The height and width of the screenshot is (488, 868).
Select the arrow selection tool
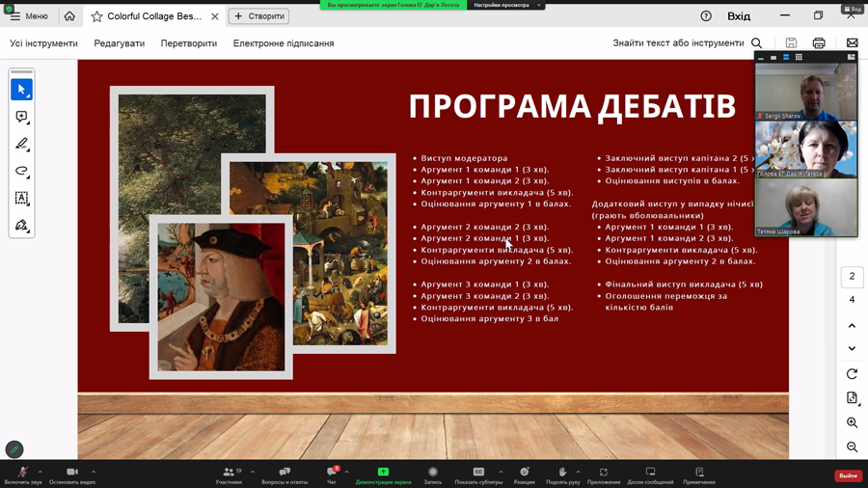[x=21, y=90]
